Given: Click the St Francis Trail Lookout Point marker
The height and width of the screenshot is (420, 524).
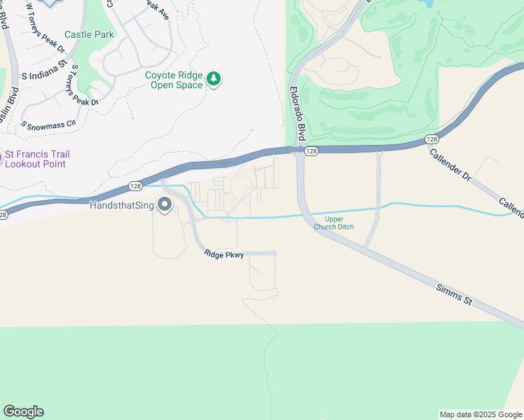Looking at the screenshot, I should [1, 157].
